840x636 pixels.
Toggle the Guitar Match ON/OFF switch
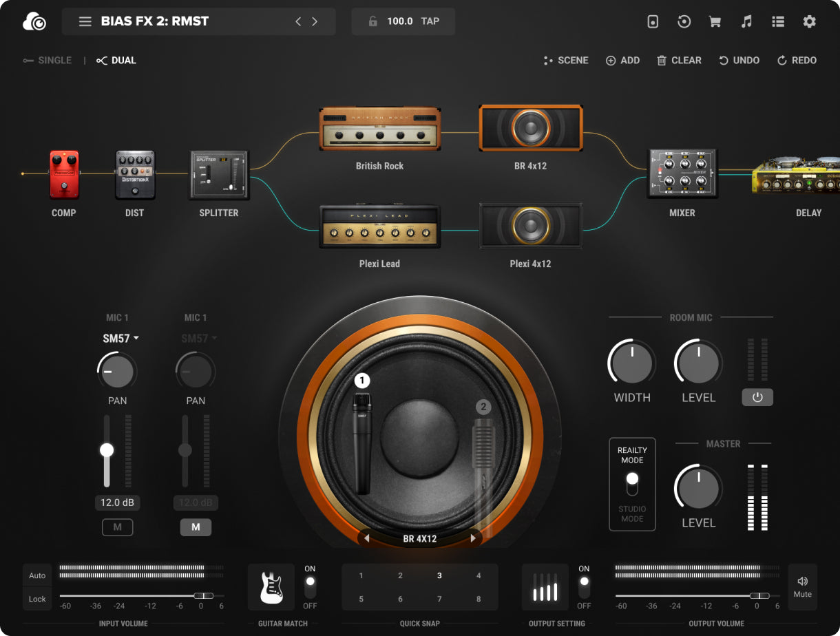pyautogui.click(x=310, y=587)
